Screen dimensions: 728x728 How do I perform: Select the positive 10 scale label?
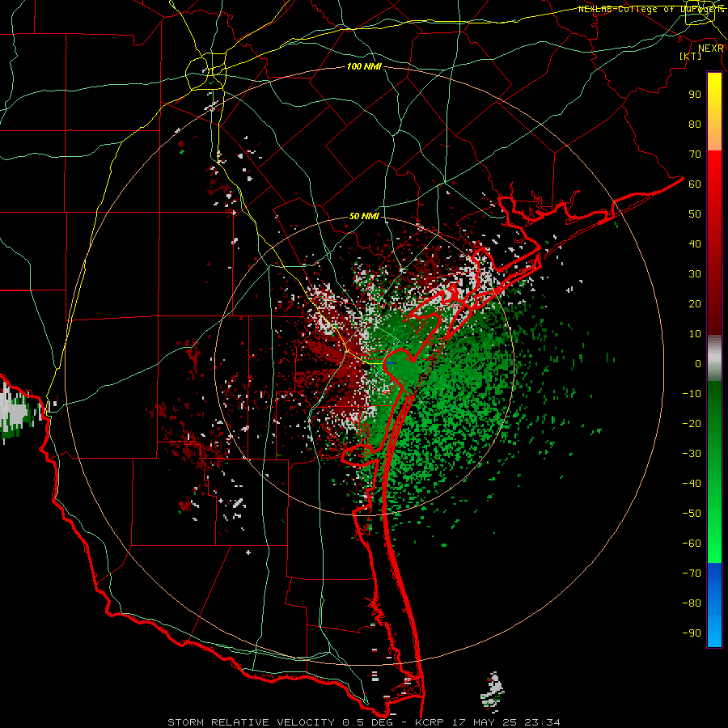coord(695,334)
